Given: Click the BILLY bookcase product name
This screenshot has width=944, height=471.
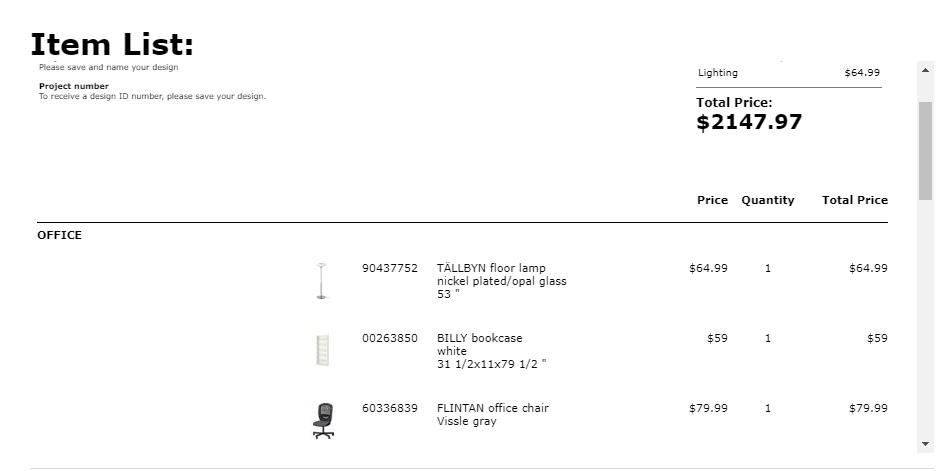Looking at the screenshot, I should (x=480, y=338).
